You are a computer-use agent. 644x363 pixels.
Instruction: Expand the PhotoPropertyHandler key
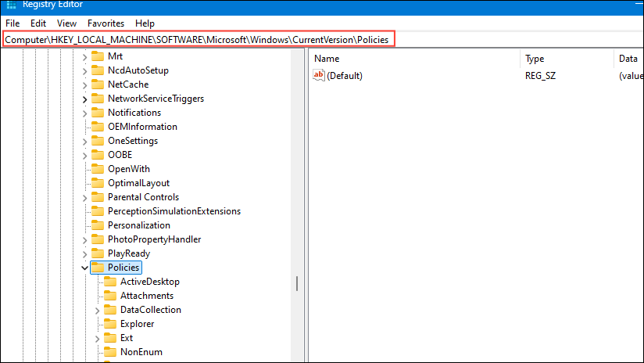pos(84,239)
